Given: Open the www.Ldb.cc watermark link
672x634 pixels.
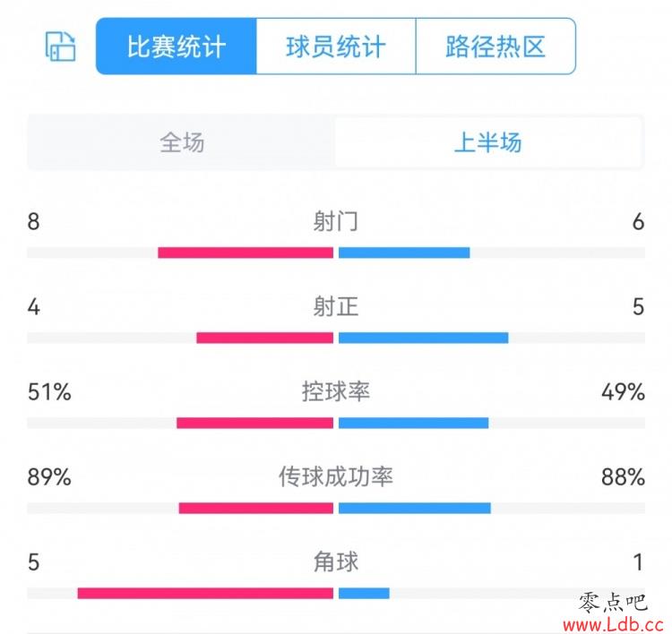Looking at the screenshot, I should pyautogui.click(x=614, y=625).
